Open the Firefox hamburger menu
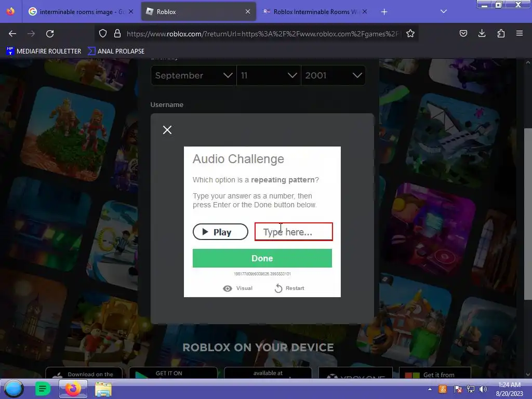 [x=520, y=33]
